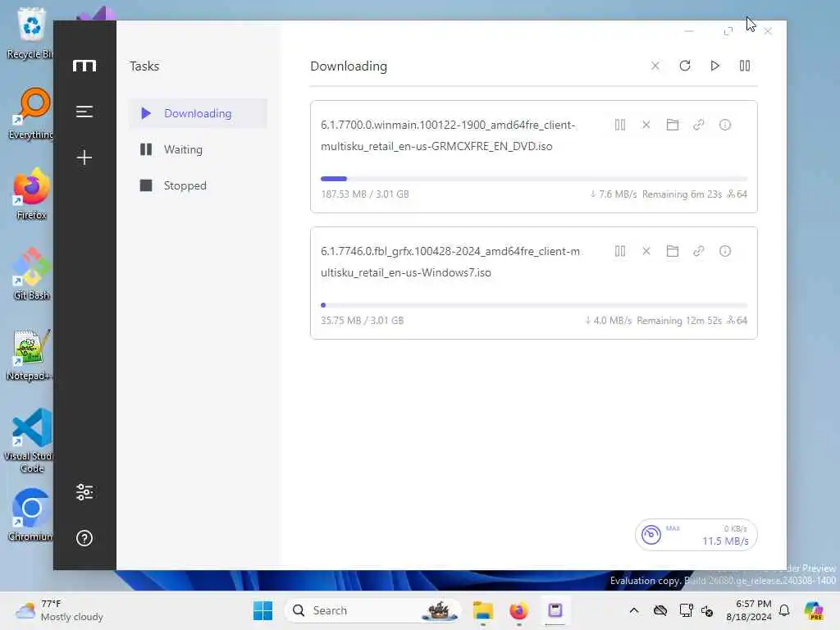The height and width of the screenshot is (630, 840).
Task: Select the Windows7.iso file name
Action: pyautogui.click(x=450, y=262)
